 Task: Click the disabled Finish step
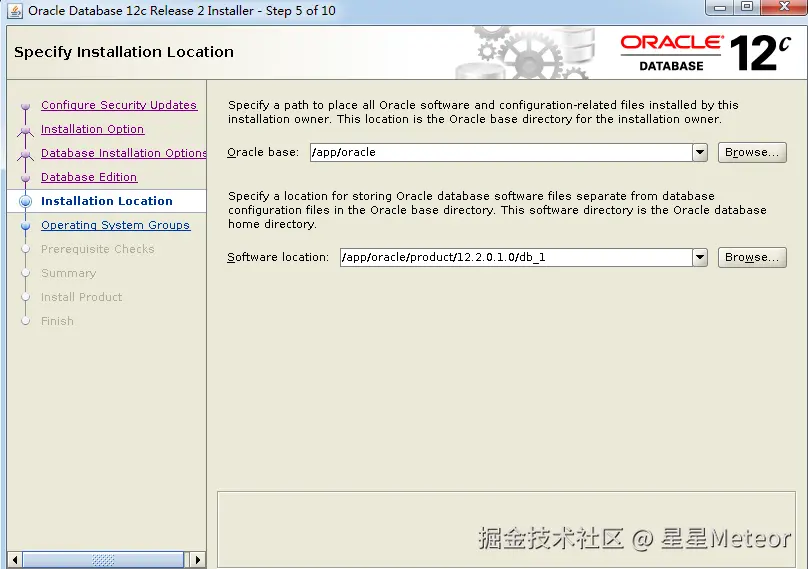[57, 321]
